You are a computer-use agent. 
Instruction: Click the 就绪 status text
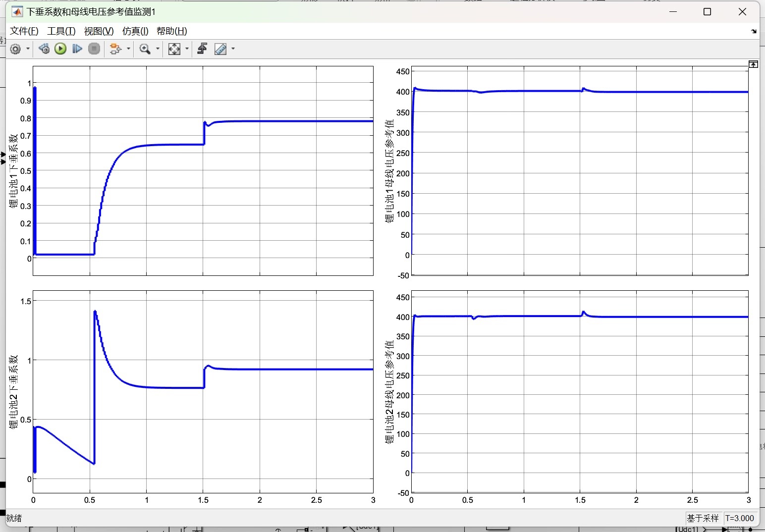pyautogui.click(x=14, y=518)
